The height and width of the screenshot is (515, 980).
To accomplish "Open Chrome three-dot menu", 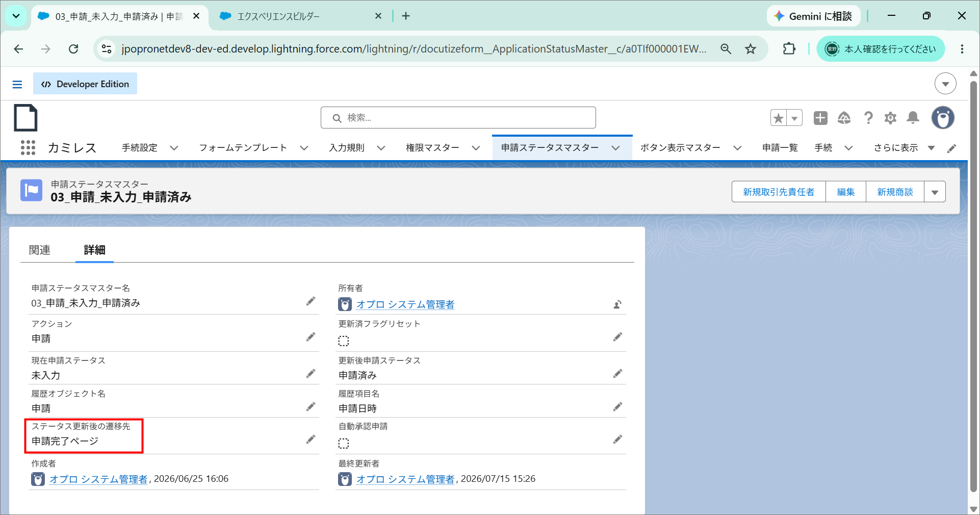I will coord(962,49).
